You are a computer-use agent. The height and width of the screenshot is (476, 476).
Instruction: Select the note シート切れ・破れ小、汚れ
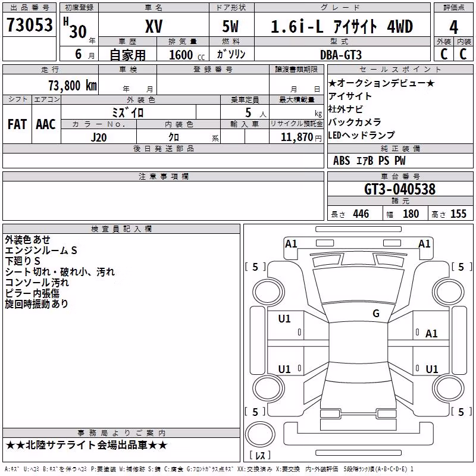pyautogui.click(x=60, y=272)
